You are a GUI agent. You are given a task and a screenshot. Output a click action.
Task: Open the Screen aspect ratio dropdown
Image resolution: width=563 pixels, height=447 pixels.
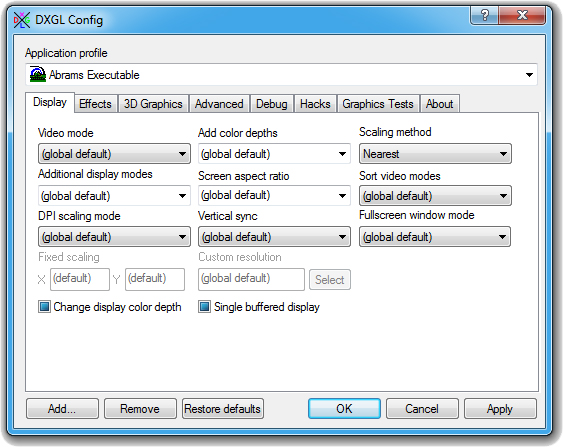274,196
